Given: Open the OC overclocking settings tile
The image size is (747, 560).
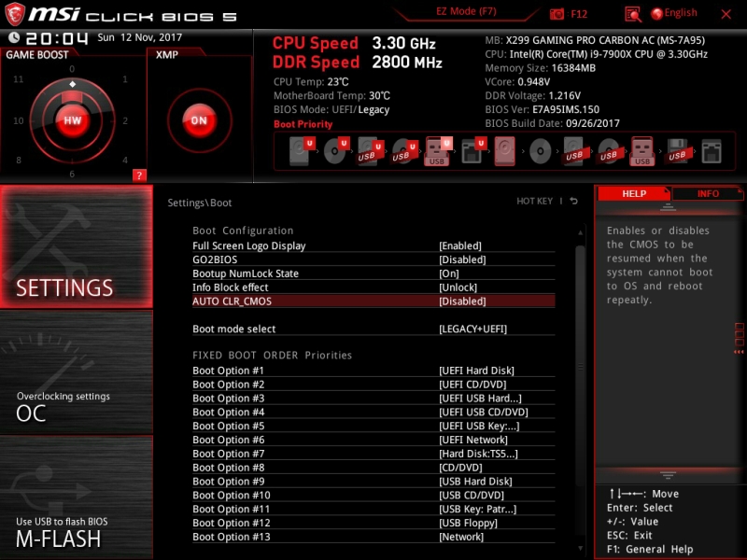Looking at the screenshot, I should pyautogui.click(x=77, y=372).
